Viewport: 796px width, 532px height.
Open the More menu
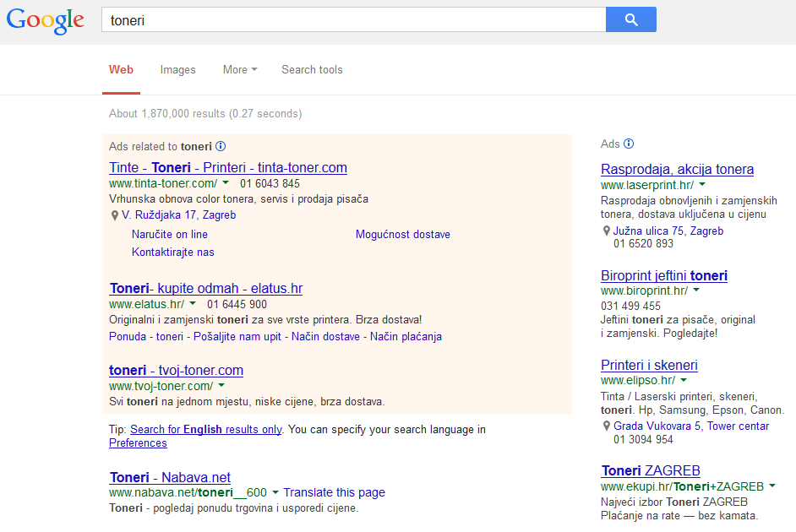point(240,69)
